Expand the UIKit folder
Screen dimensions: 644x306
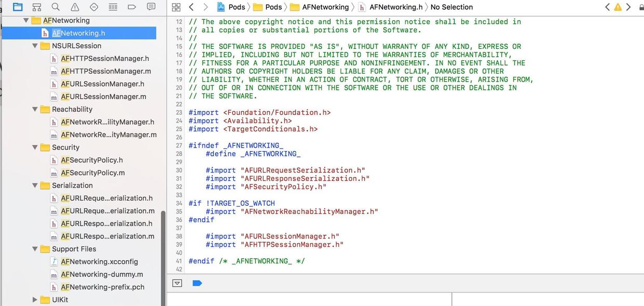pos(35,300)
